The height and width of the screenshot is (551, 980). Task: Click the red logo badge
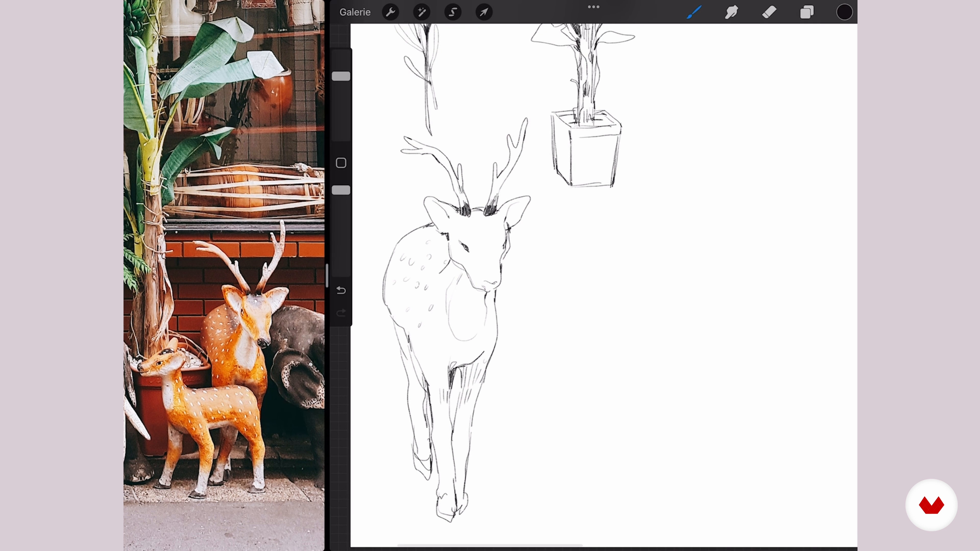(x=931, y=505)
